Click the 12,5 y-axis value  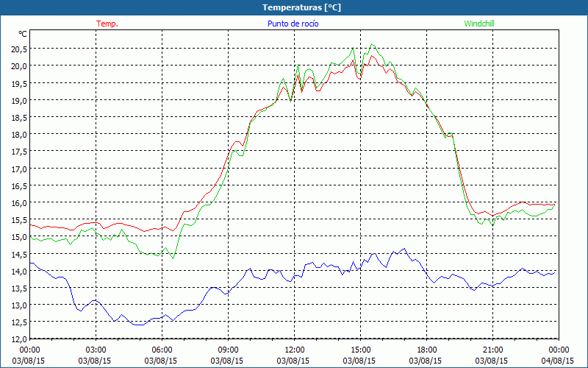[x=20, y=322]
